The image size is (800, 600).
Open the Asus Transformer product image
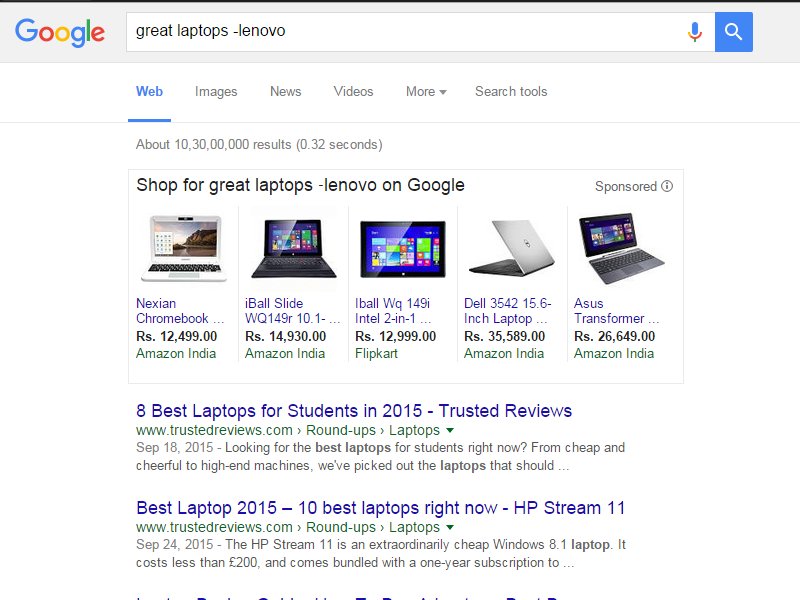pos(621,248)
